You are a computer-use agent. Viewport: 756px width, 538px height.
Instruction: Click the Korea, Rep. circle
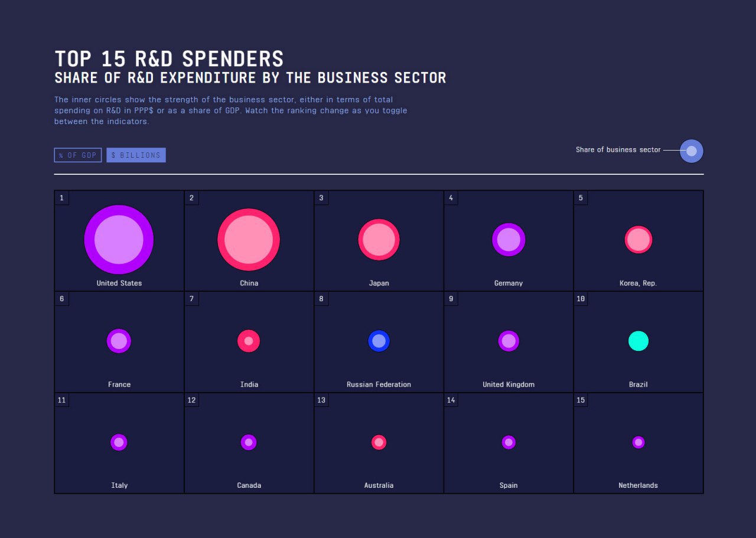tap(638, 240)
